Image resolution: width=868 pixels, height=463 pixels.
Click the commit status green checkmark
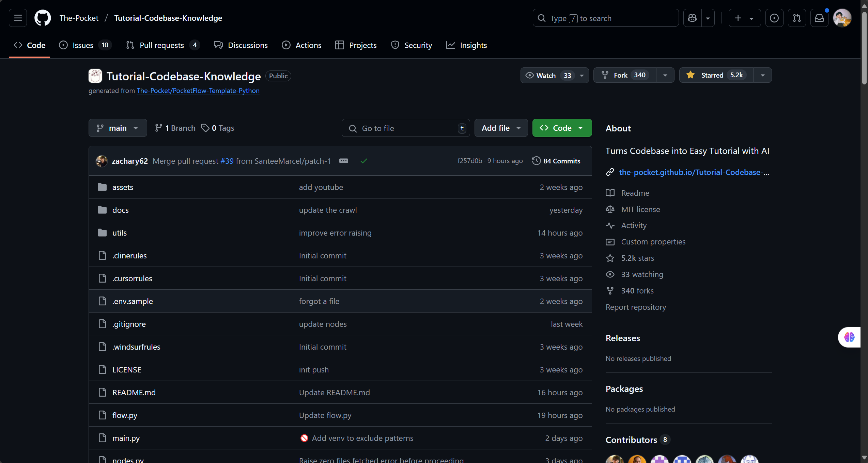363,161
